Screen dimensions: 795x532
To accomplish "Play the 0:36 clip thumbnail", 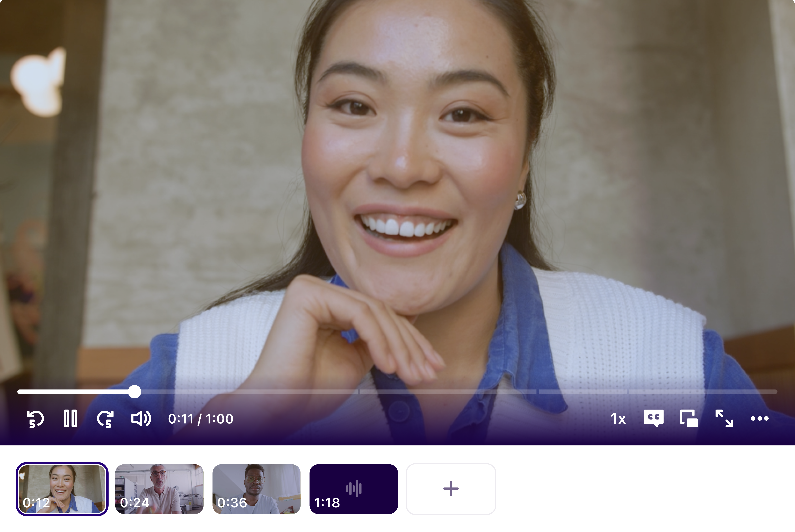I will click(x=257, y=489).
